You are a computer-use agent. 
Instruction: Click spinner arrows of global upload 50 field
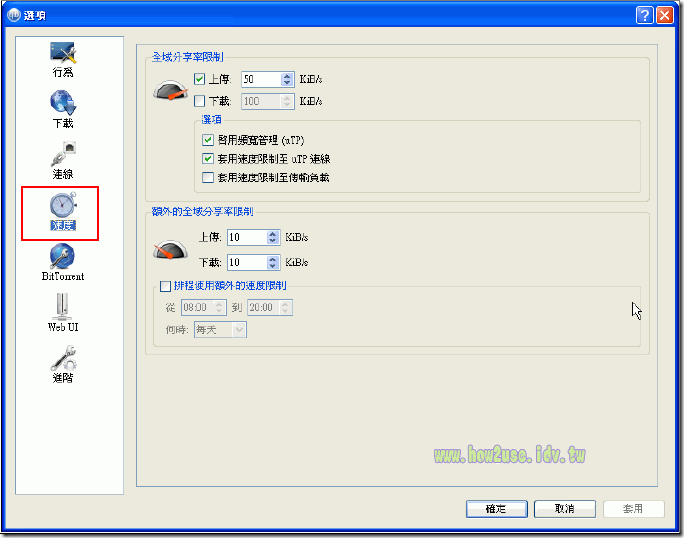(x=288, y=80)
